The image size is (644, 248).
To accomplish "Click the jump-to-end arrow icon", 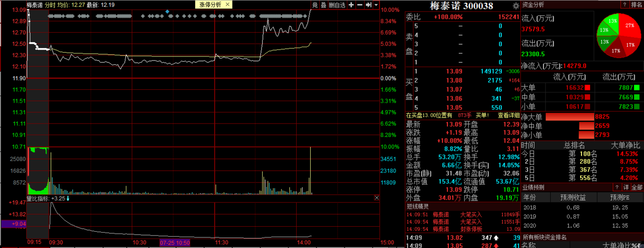I will [369, 4].
